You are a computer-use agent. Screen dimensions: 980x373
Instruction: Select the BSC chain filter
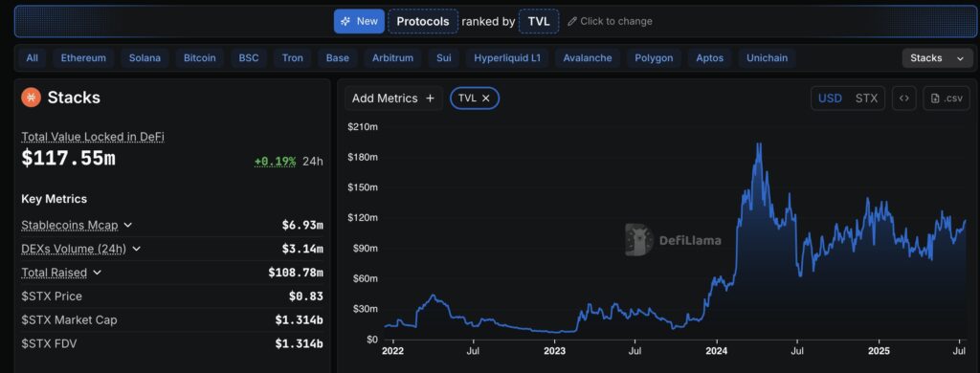tap(248, 58)
